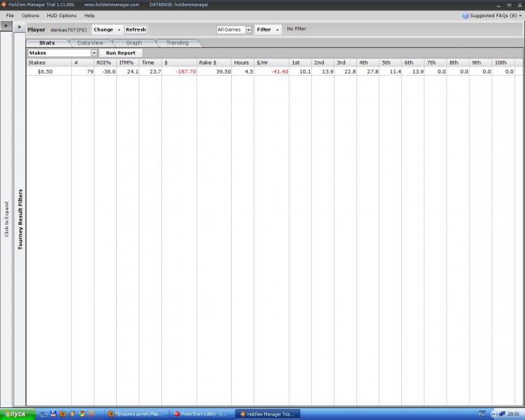Open the All Games combo box arrow
The image size is (525, 420).
pos(248,30)
